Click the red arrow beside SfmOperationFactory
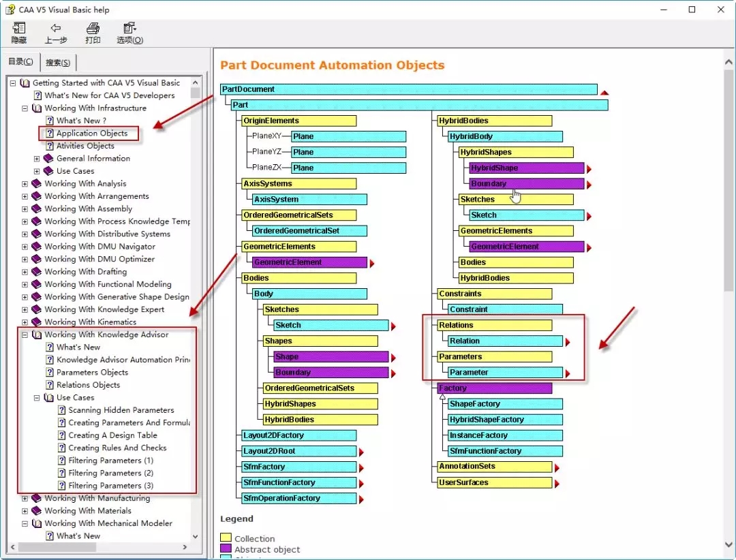This screenshot has height=560, width=736. point(361,499)
